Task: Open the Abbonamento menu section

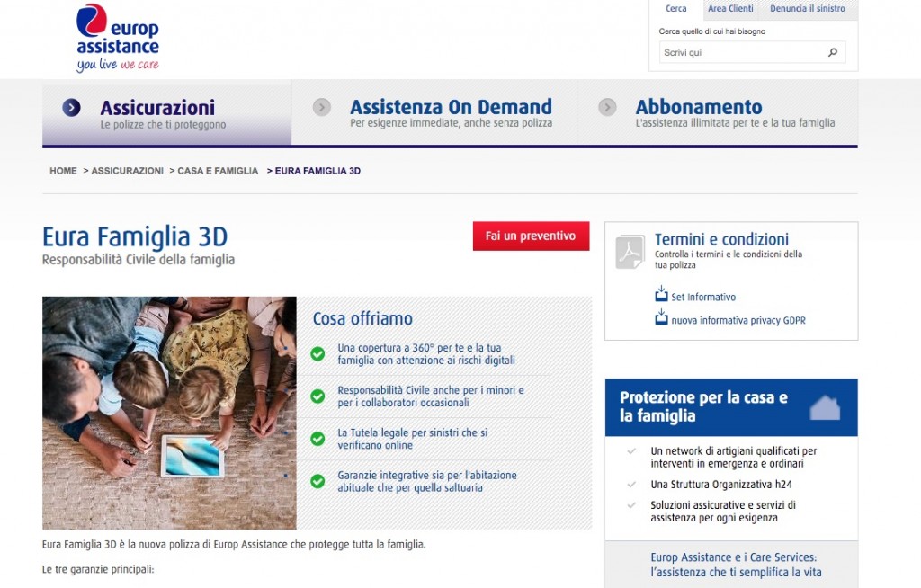Action: (699, 108)
